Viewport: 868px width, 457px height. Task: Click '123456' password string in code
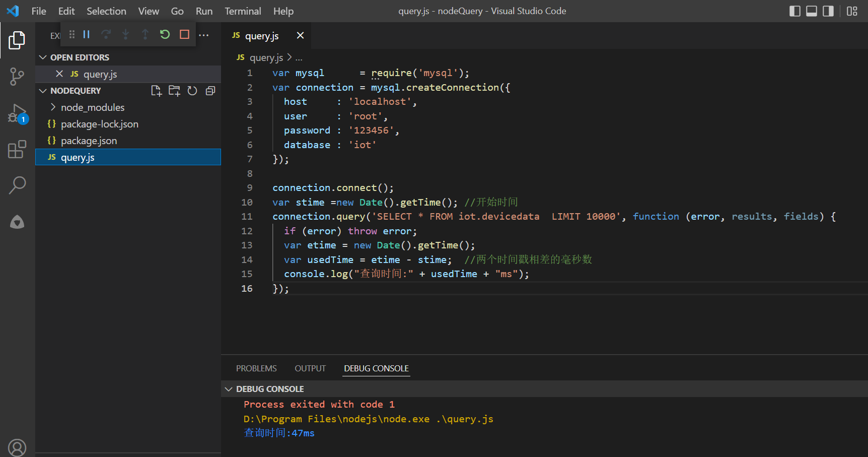[372, 130]
